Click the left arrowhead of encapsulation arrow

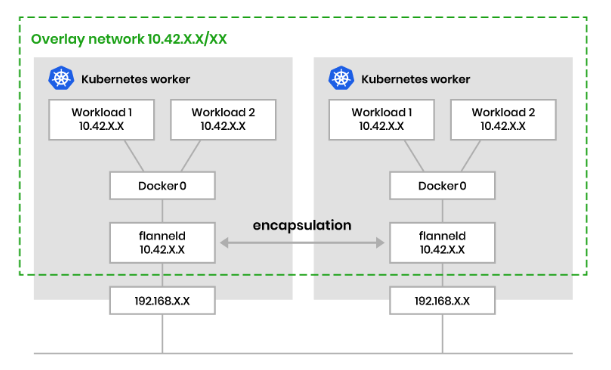(x=224, y=243)
